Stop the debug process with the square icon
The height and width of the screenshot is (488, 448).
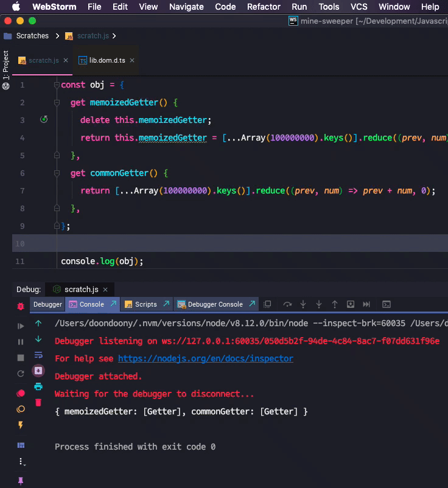tap(21, 358)
